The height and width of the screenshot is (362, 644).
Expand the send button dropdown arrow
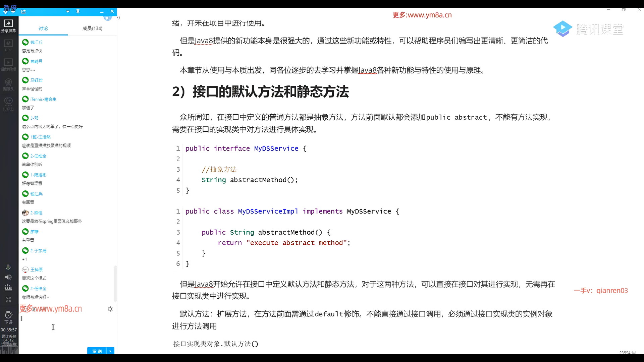pos(110,351)
